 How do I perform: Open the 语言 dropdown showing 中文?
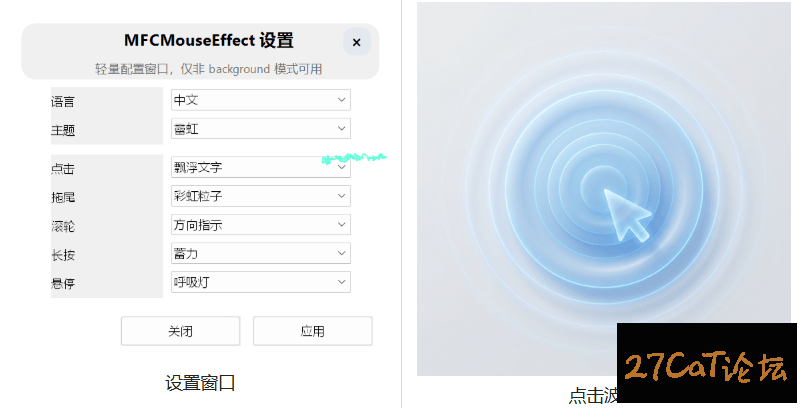point(260,100)
